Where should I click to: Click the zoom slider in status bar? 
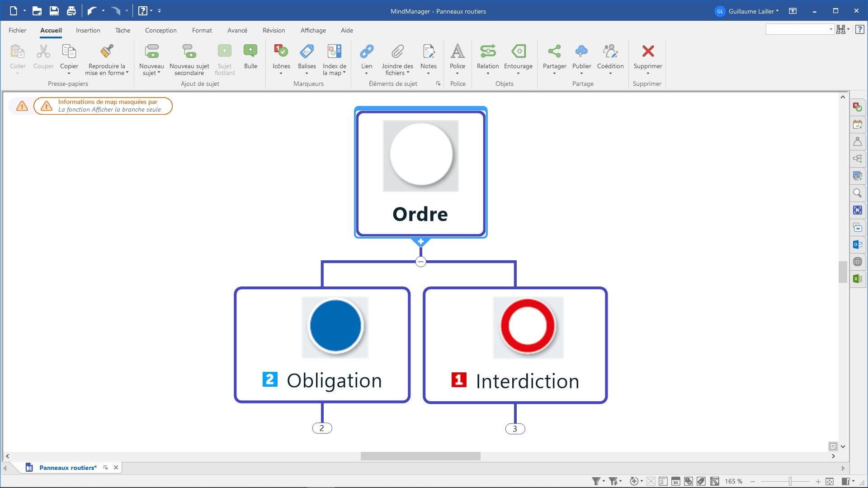[x=790, y=482]
